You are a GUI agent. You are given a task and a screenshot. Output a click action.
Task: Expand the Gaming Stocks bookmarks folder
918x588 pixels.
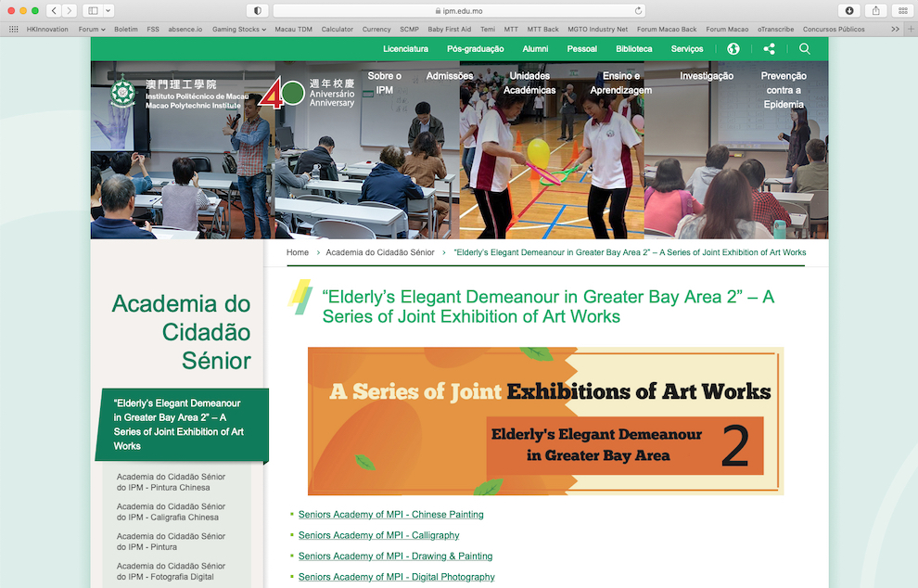pyautogui.click(x=239, y=30)
